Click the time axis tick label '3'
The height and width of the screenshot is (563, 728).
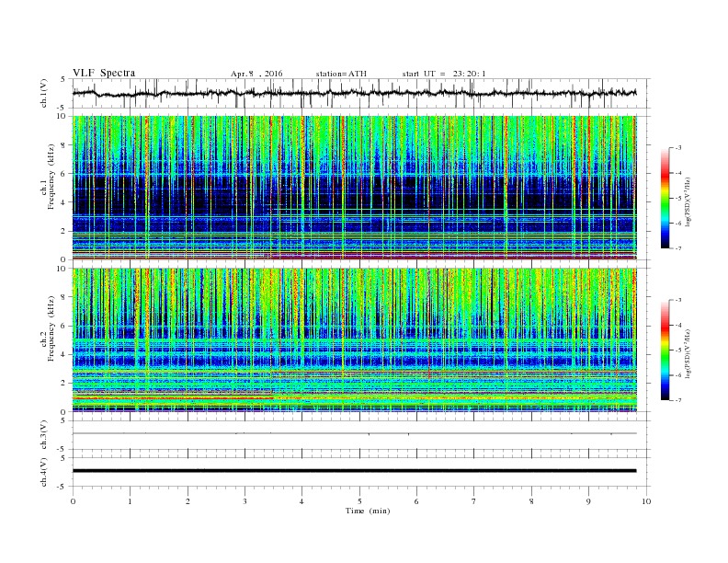click(245, 501)
